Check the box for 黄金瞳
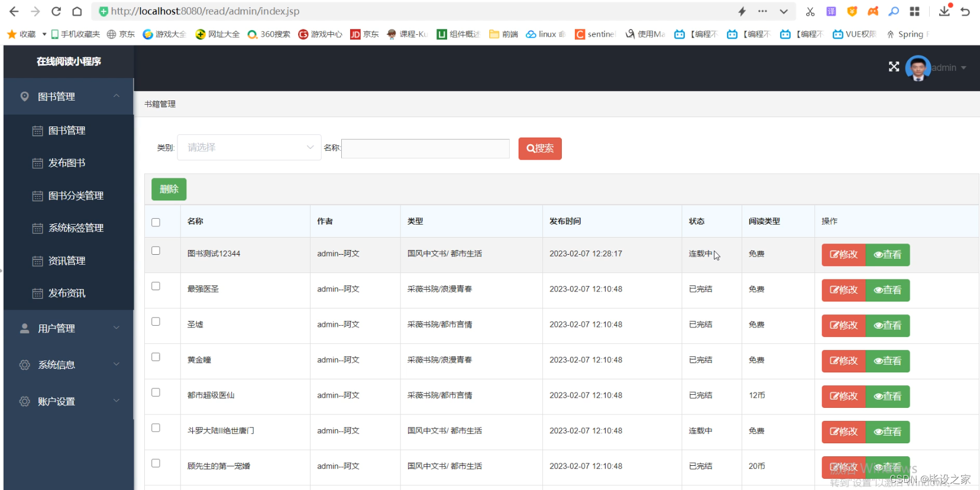 tap(156, 357)
